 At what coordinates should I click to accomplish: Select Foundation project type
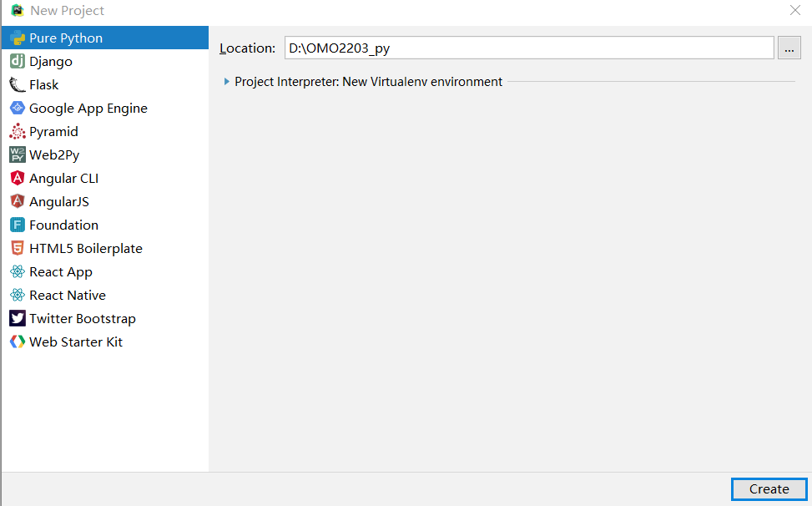click(x=105, y=225)
